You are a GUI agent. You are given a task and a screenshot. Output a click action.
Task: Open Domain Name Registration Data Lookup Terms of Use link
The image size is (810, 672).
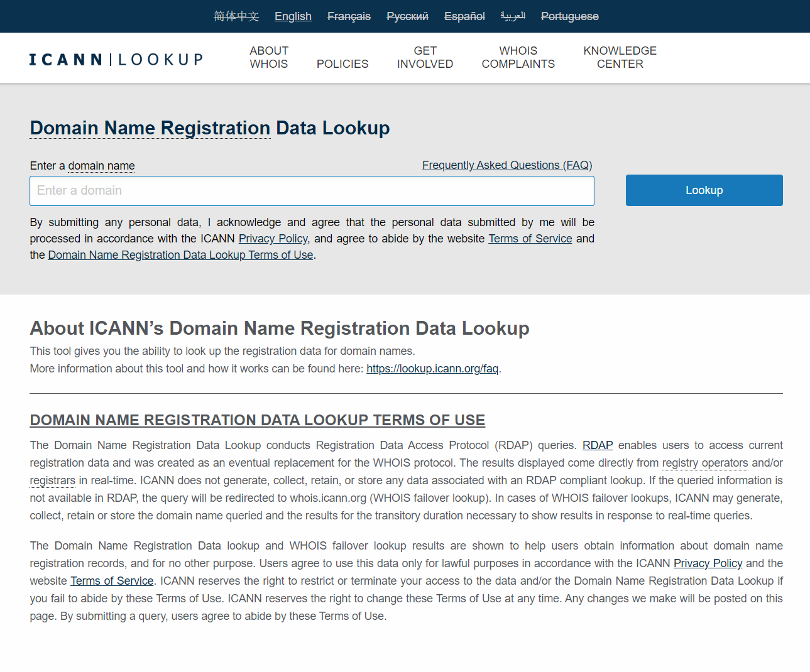pyautogui.click(x=180, y=255)
